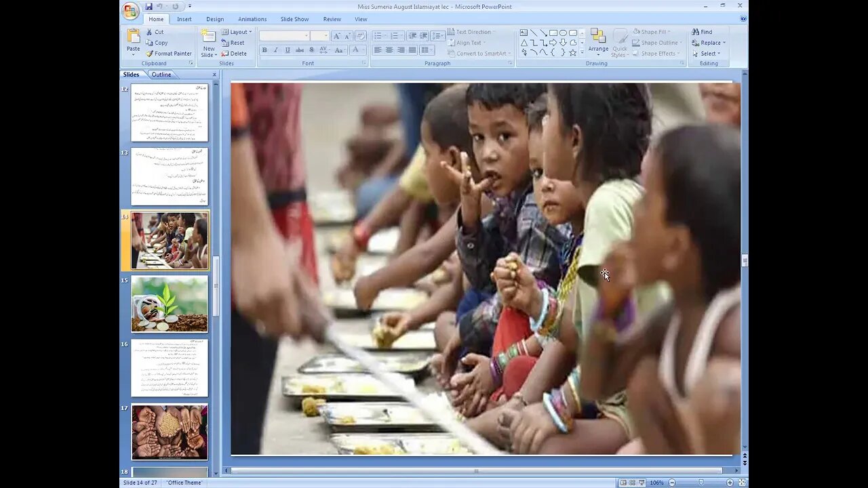Viewport: 868px width, 488px height.
Task: Open the View ribbon tab
Action: (361, 19)
